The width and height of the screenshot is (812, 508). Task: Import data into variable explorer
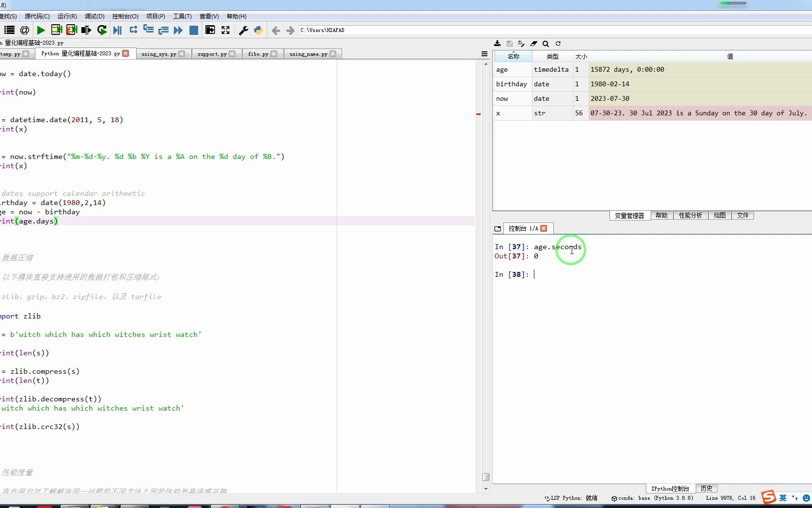(x=497, y=44)
